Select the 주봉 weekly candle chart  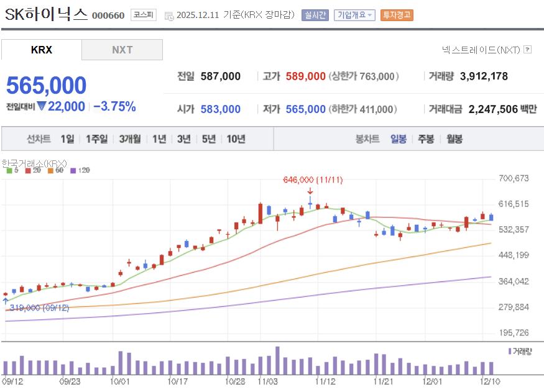click(426, 139)
